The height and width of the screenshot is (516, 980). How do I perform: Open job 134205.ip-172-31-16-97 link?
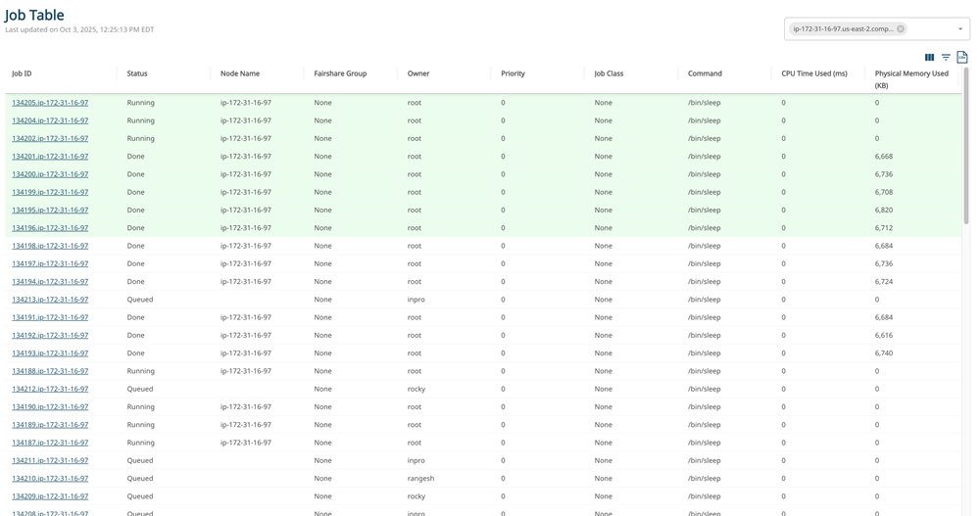click(x=50, y=103)
